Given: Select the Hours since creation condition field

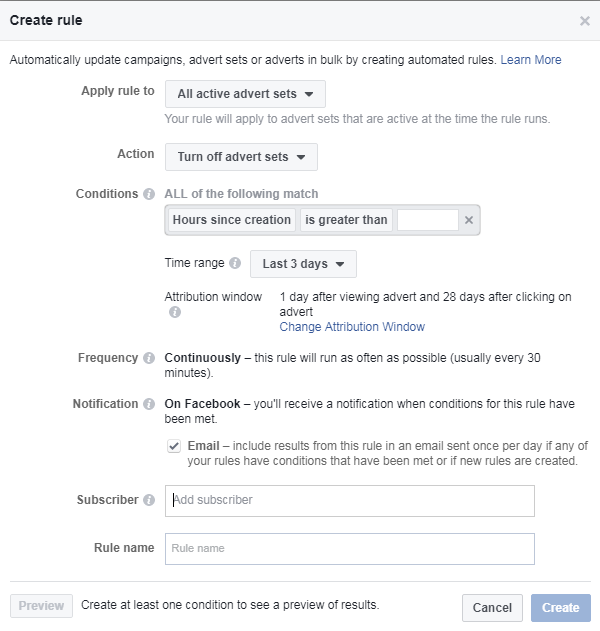Looking at the screenshot, I should [232, 220].
